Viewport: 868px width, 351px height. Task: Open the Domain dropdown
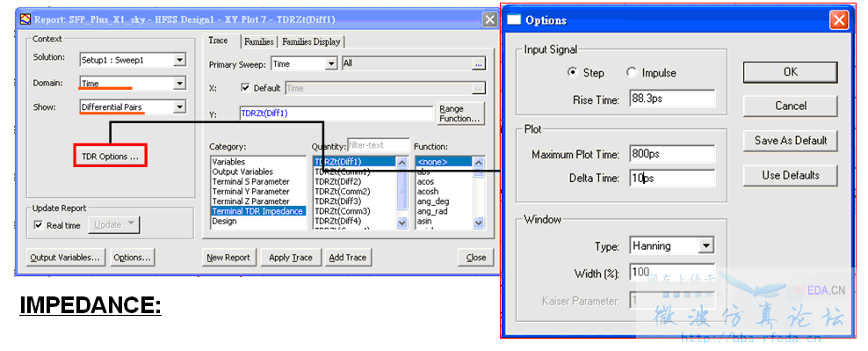tap(179, 84)
